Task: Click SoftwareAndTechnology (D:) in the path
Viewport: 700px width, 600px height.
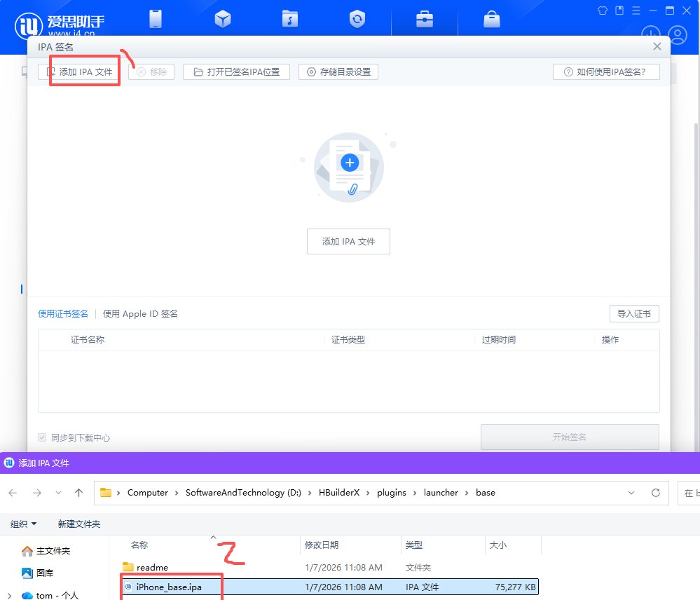Action: click(x=243, y=493)
